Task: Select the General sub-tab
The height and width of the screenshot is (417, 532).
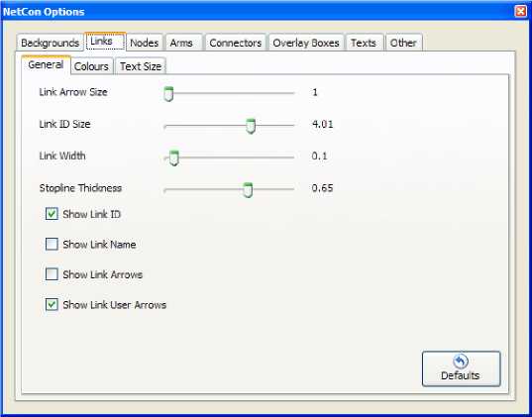Action: tap(46, 64)
